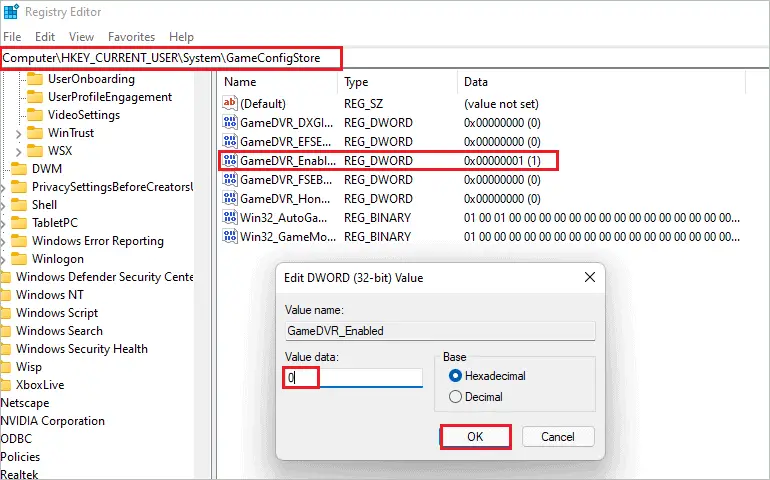This screenshot has height=480, width=770.
Task: Expand the WSX tree node
Action: pos(18,151)
